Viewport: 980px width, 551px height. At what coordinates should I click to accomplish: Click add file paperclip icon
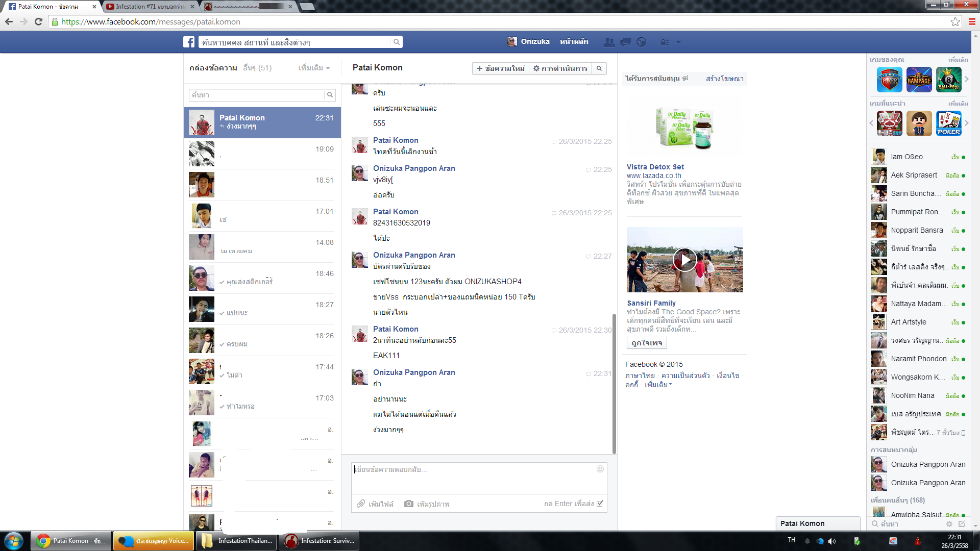(x=361, y=504)
